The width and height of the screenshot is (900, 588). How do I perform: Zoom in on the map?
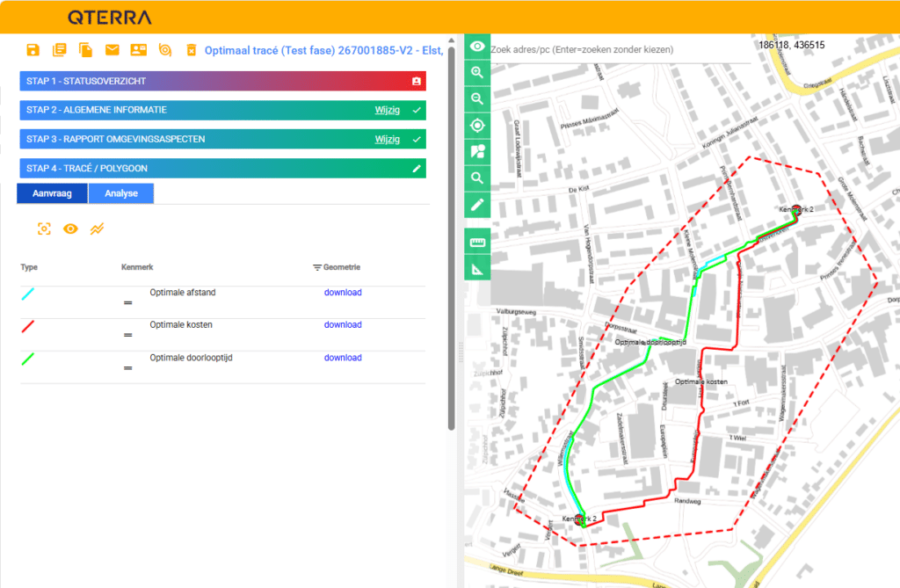[477, 72]
